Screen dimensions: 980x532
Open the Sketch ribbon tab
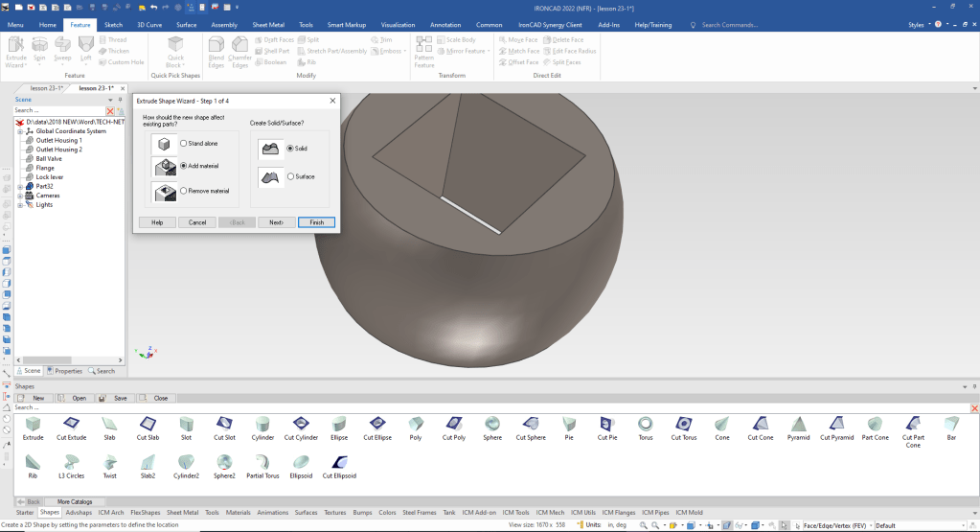pyautogui.click(x=113, y=24)
